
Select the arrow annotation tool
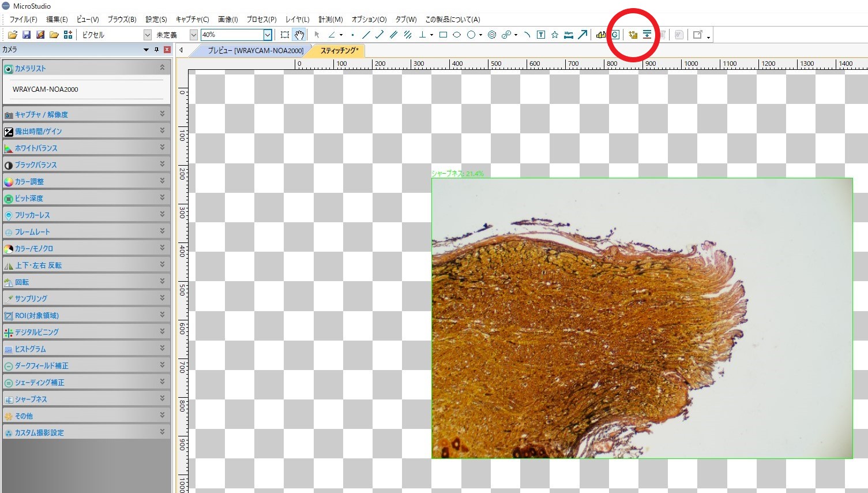pos(583,35)
